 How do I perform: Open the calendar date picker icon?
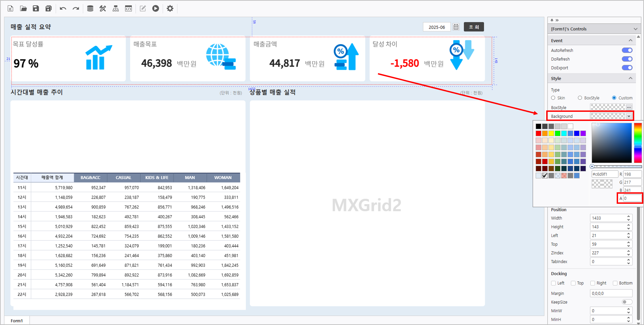tap(456, 27)
